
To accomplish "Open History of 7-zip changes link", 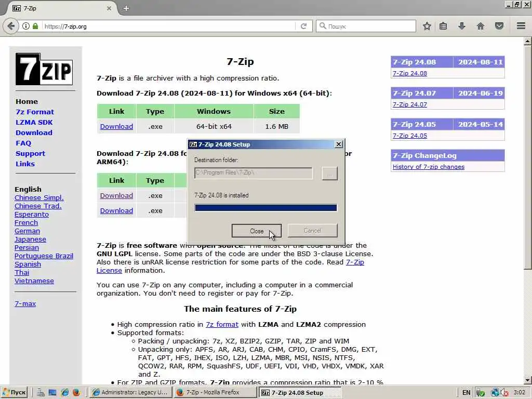I will click(x=429, y=167).
